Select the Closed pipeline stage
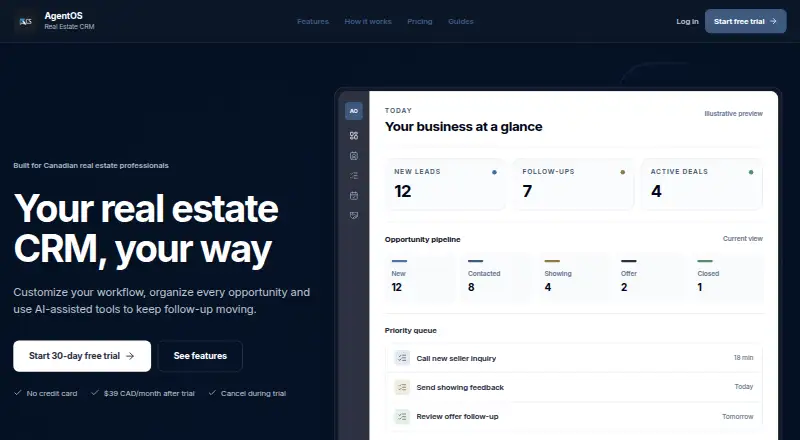This screenshot has width=800, height=440. coord(727,278)
